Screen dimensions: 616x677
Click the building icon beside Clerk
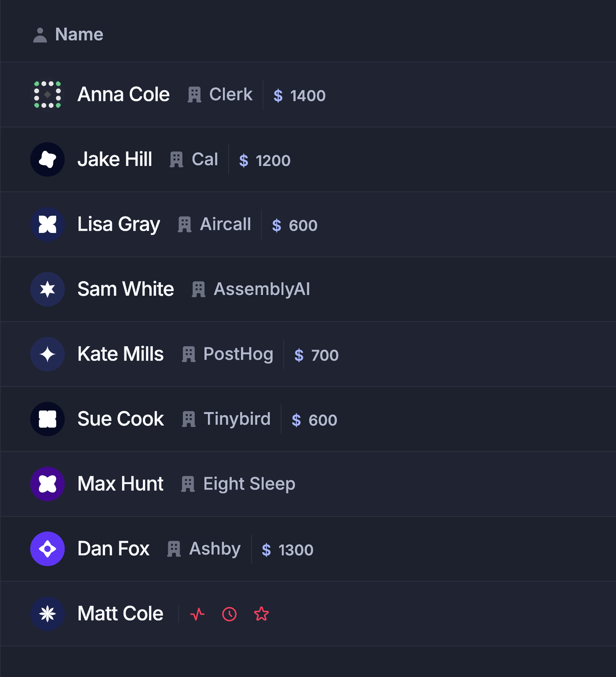[194, 95]
